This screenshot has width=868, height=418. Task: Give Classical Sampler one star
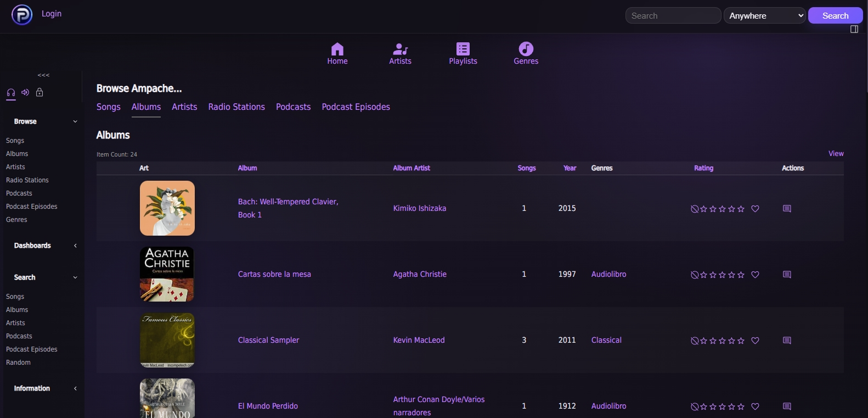[x=704, y=341]
